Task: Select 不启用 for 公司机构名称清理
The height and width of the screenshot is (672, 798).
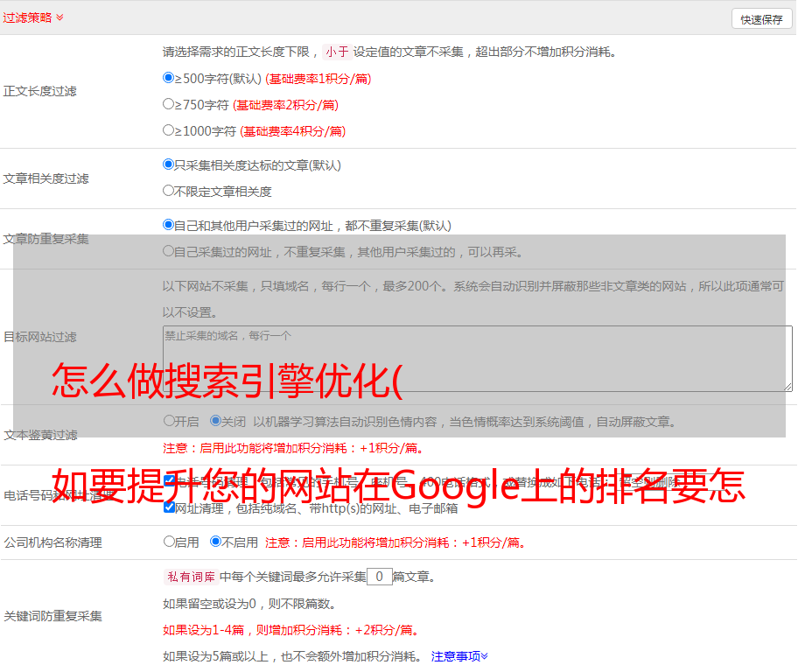Action: tap(215, 542)
